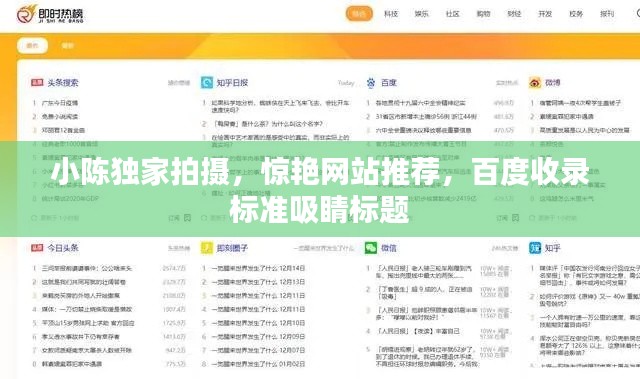Click the refresh icon in the 知乎日报 card footer

tap(204, 218)
